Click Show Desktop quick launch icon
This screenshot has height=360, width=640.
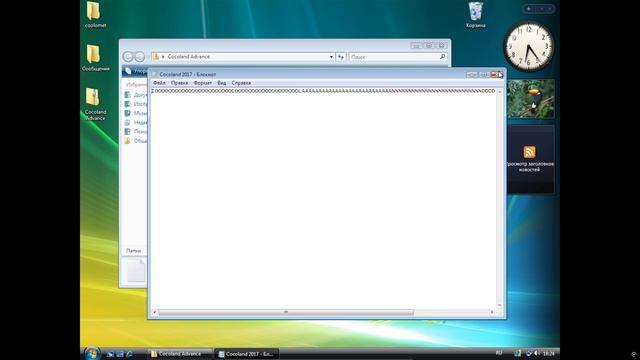[x=110, y=354]
